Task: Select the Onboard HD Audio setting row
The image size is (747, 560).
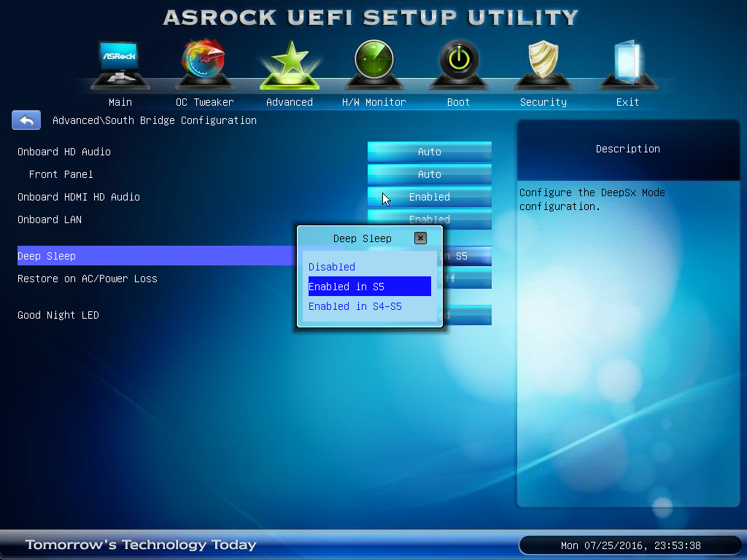Action: (64, 152)
